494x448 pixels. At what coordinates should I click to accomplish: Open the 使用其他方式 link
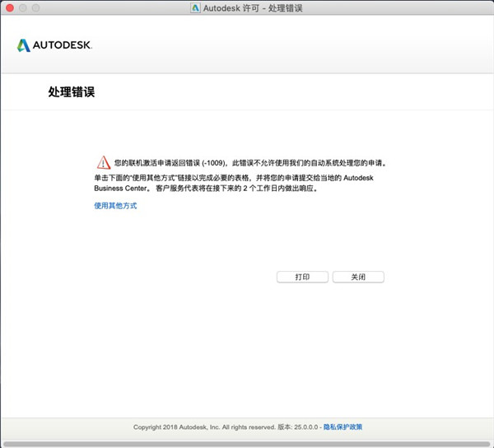pyautogui.click(x=115, y=206)
